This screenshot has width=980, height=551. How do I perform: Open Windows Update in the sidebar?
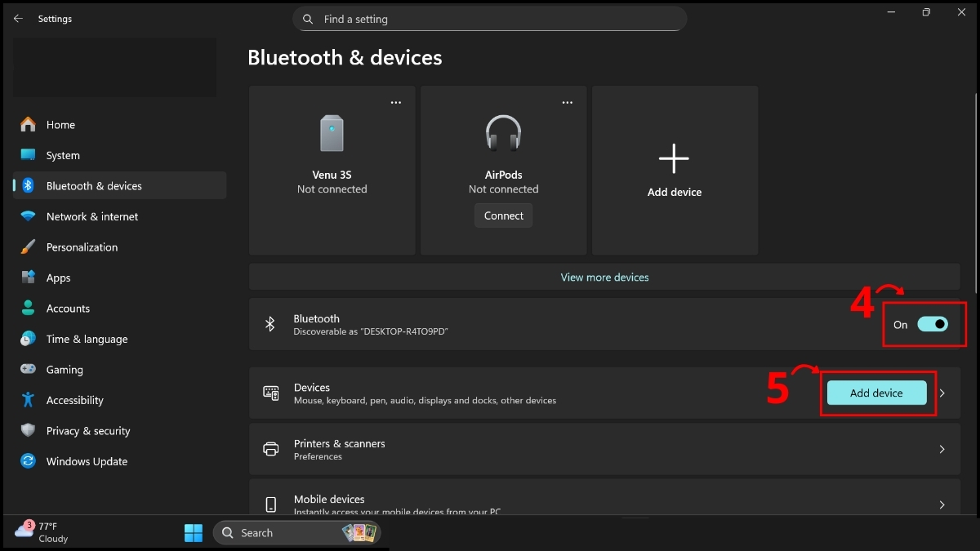[x=87, y=461]
